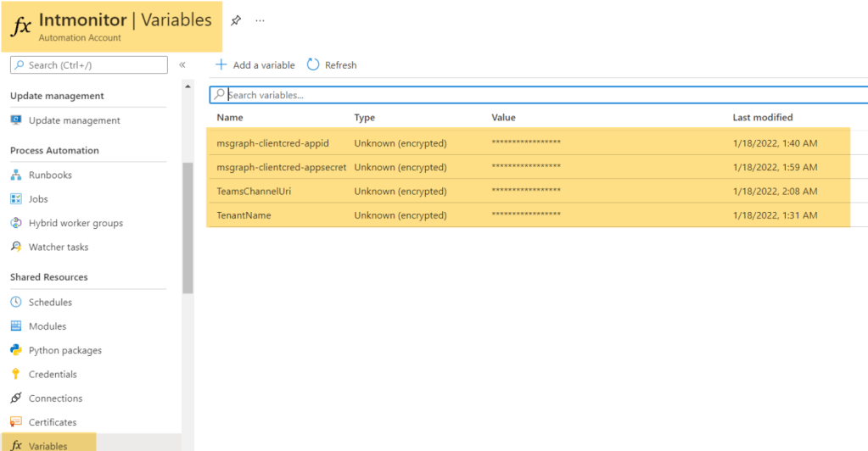868x451 pixels.
Task: Collapse the sidebar using double chevron
Action: click(182, 65)
